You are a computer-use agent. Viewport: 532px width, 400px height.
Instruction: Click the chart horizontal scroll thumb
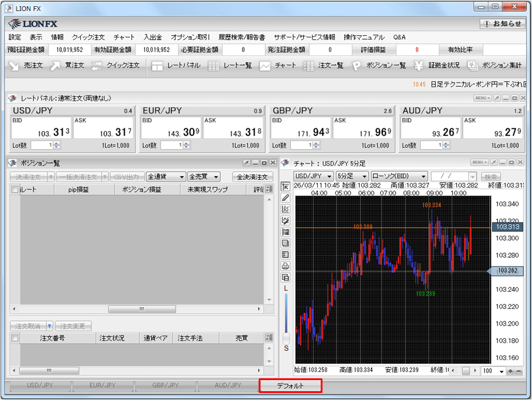466,371
